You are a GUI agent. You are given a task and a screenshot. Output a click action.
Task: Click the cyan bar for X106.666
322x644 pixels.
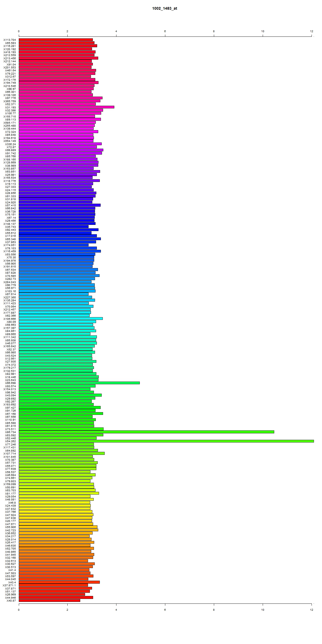(x=61, y=319)
